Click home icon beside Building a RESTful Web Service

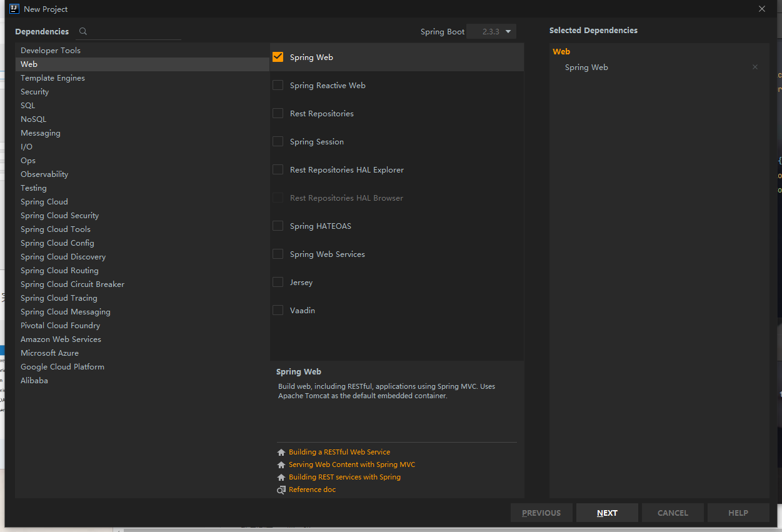coord(281,452)
